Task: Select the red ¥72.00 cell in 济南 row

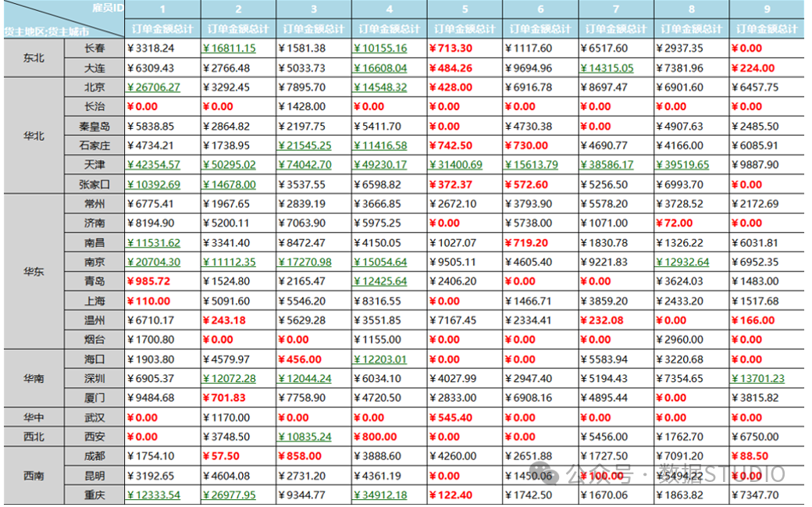Action: coord(691,223)
